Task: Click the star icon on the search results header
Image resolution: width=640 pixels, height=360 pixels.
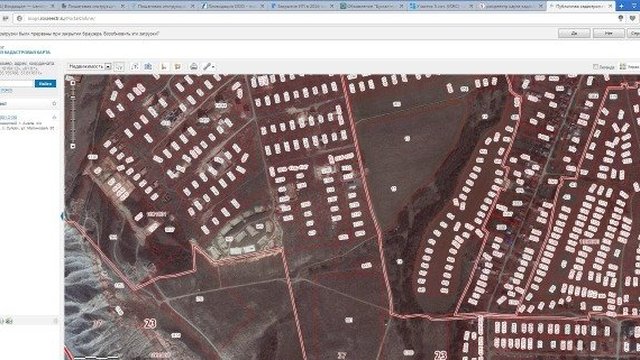Action: click(x=54, y=104)
